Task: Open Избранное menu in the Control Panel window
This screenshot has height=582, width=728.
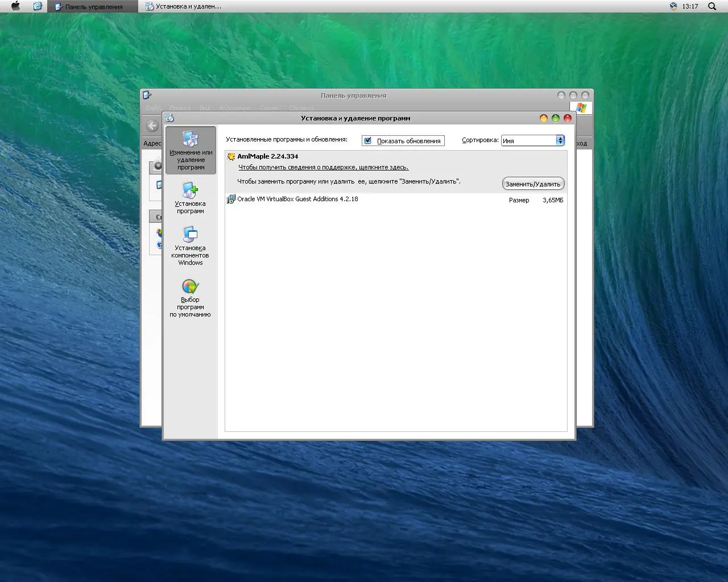Action: pos(234,107)
